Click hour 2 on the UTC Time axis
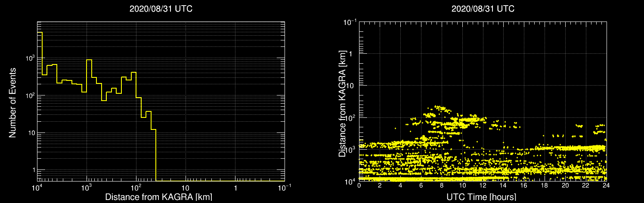 (380, 185)
